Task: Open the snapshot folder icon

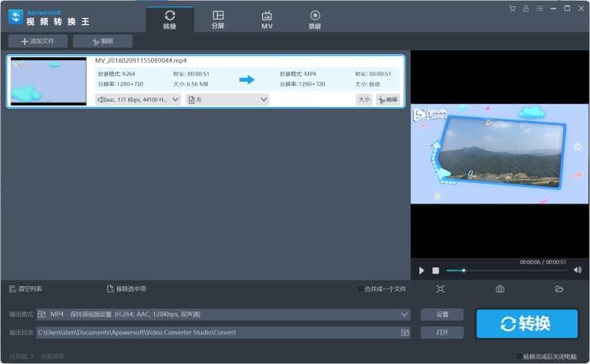Action: pos(559,289)
